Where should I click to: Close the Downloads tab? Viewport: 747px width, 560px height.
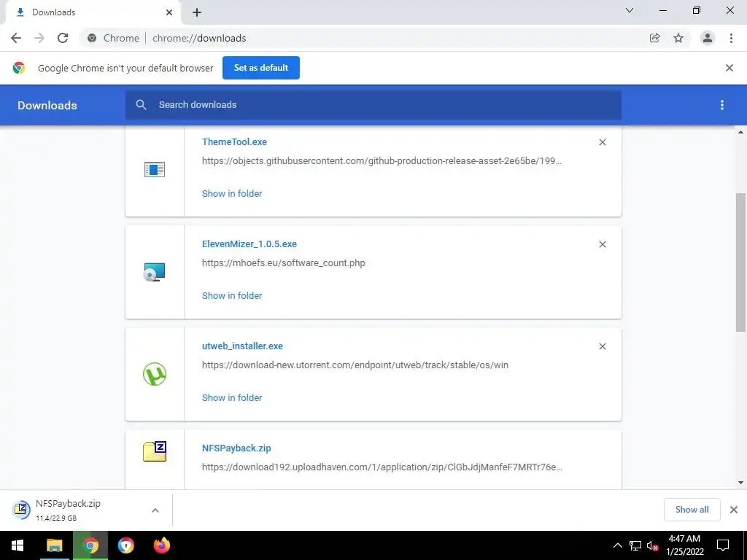pyautogui.click(x=169, y=12)
